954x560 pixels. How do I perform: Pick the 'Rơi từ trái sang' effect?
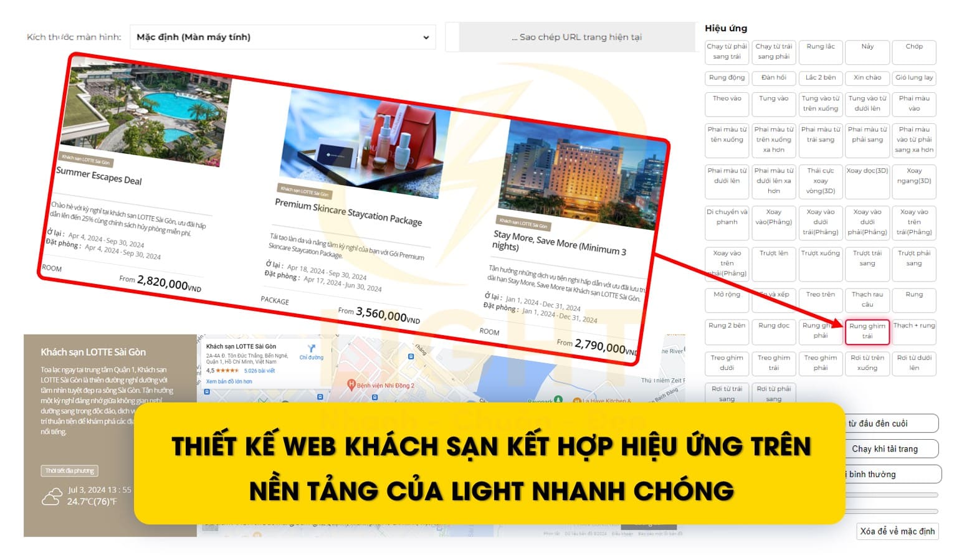tap(727, 393)
